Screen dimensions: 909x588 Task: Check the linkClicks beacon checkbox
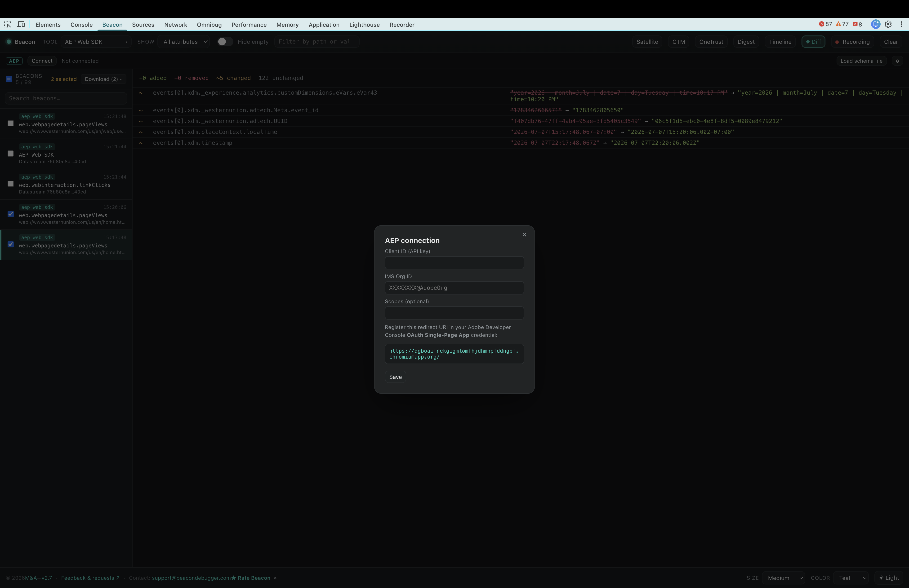coord(11,184)
